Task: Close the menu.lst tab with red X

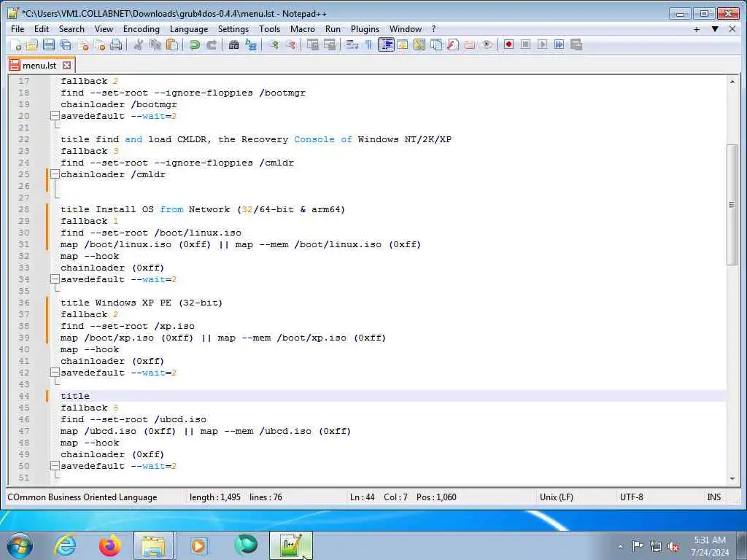Action: (x=66, y=65)
